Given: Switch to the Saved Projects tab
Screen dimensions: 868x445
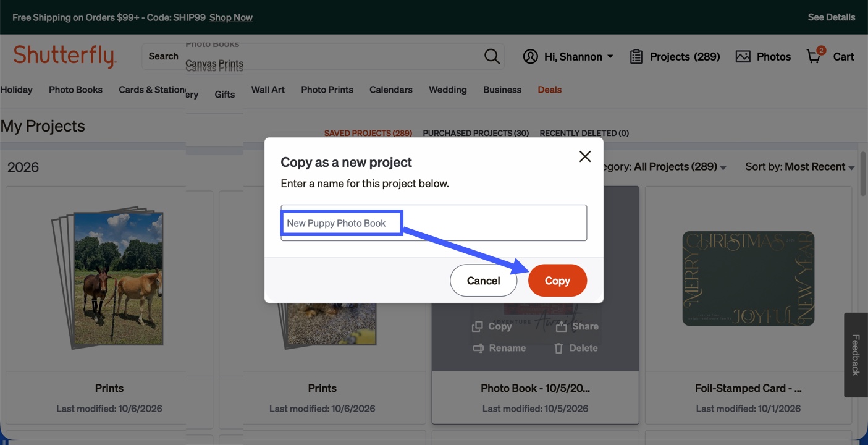Looking at the screenshot, I should point(368,133).
